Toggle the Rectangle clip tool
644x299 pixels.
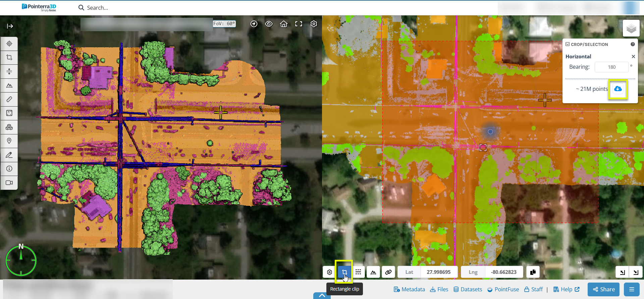(x=344, y=272)
